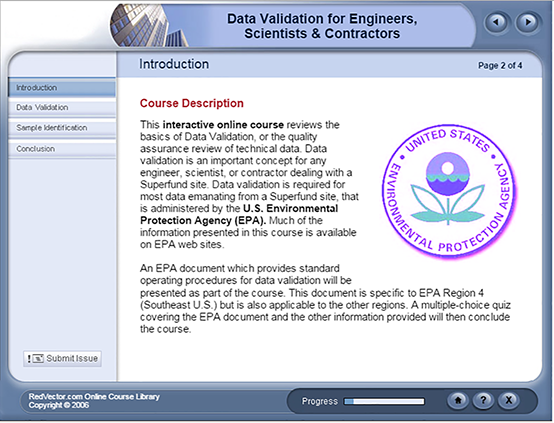Click the building image in header
The width and height of the screenshot is (554, 423).
[x=148, y=25]
